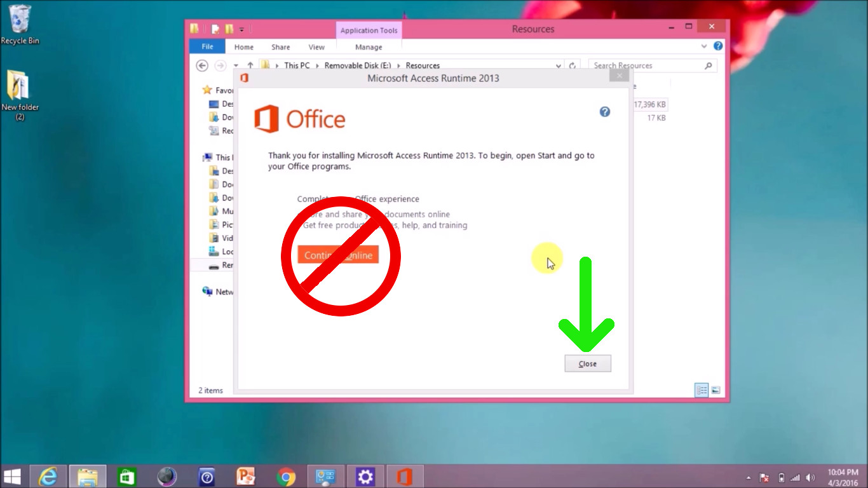Select Desktop under Favorites in navigation pane
Viewport: 868px width, 488px height.
(x=221, y=104)
